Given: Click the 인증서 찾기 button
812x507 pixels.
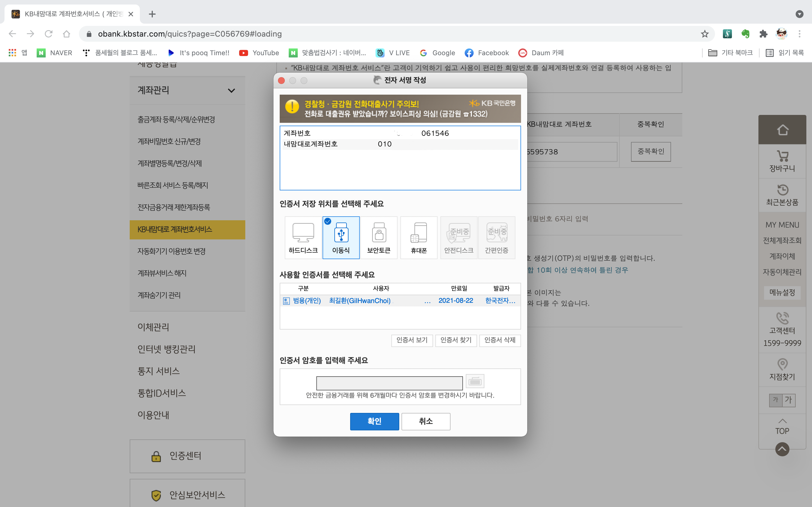Looking at the screenshot, I should [x=456, y=340].
